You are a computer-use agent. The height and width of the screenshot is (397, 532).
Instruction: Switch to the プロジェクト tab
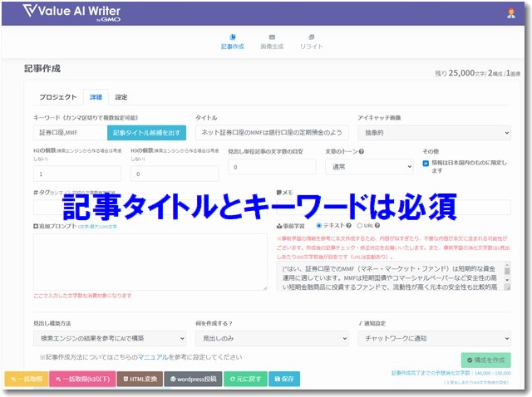58,97
